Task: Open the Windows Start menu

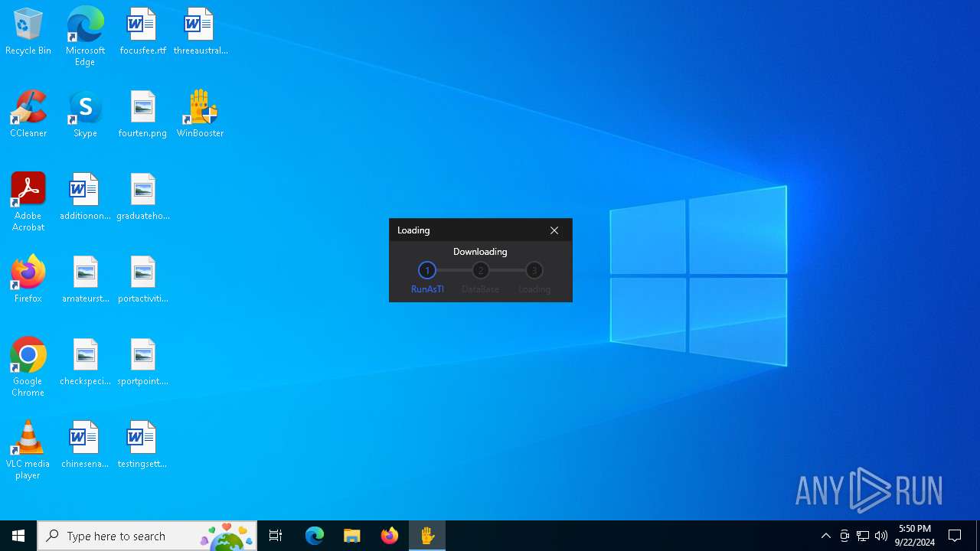Action: click(18, 536)
